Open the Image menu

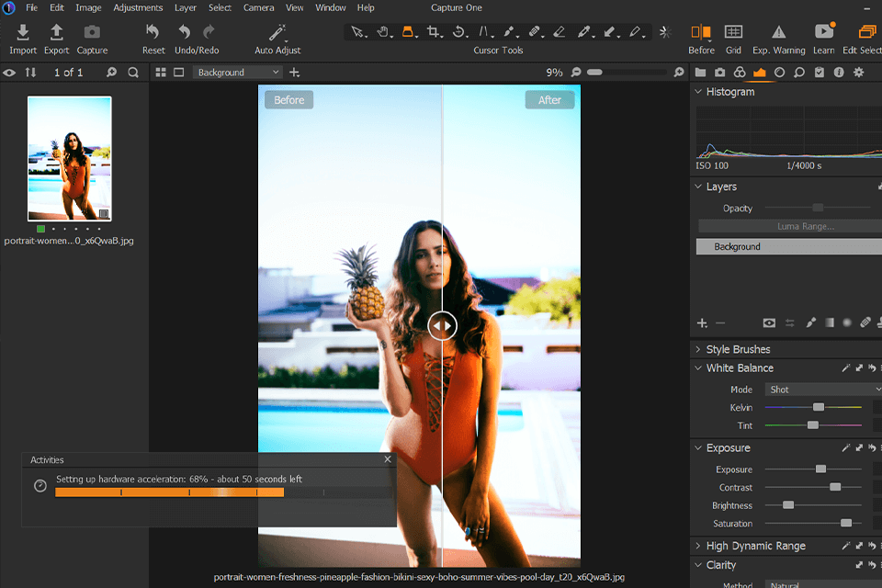(x=88, y=8)
